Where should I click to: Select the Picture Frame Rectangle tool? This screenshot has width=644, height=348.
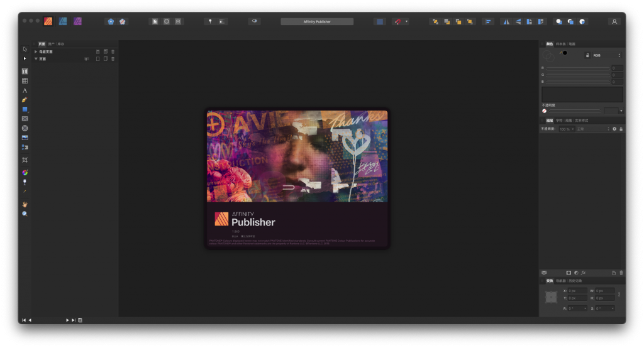click(25, 119)
